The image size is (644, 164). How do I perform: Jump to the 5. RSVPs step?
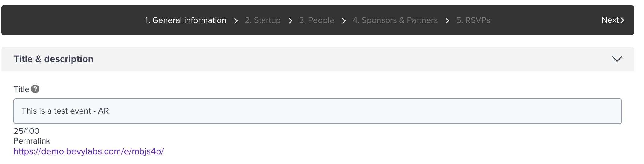[x=473, y=20]
